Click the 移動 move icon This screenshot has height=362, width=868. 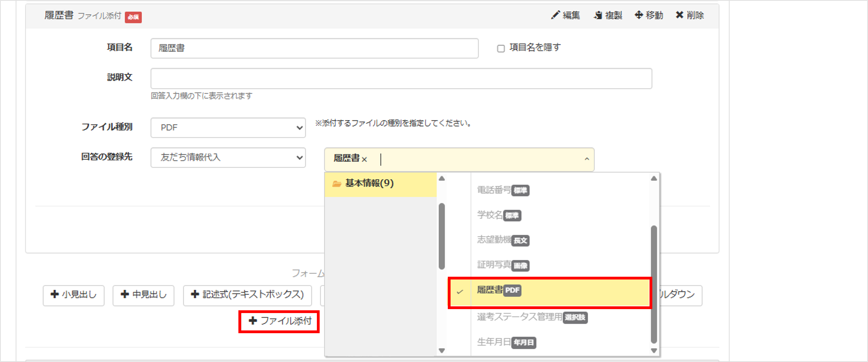pyautogui.click(x=639, y=15)
